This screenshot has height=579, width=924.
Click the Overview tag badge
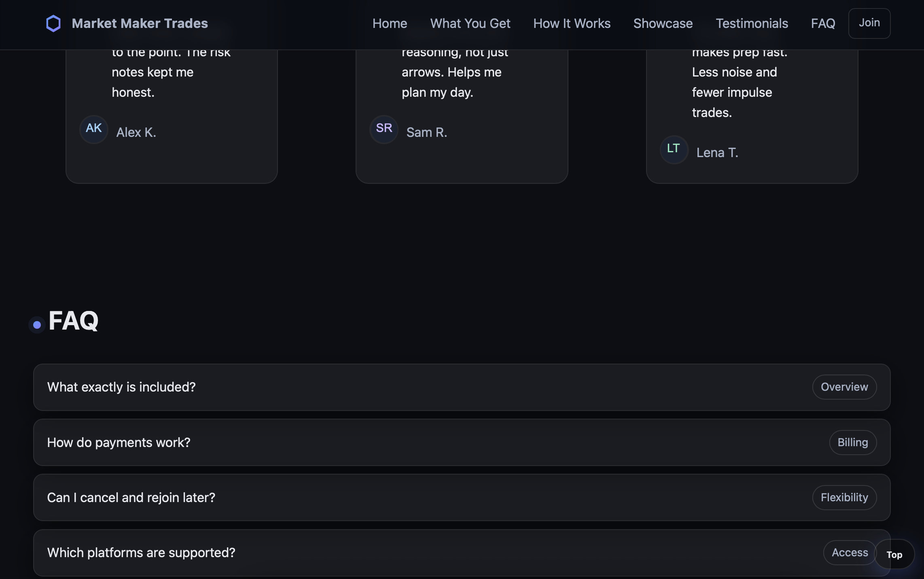coord(844,387)
